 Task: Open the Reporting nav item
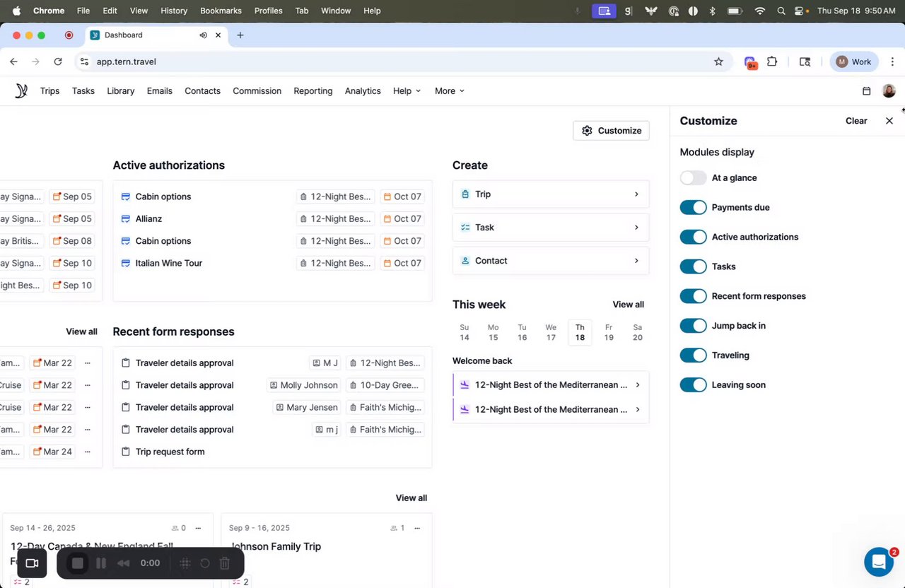(313, 90)
